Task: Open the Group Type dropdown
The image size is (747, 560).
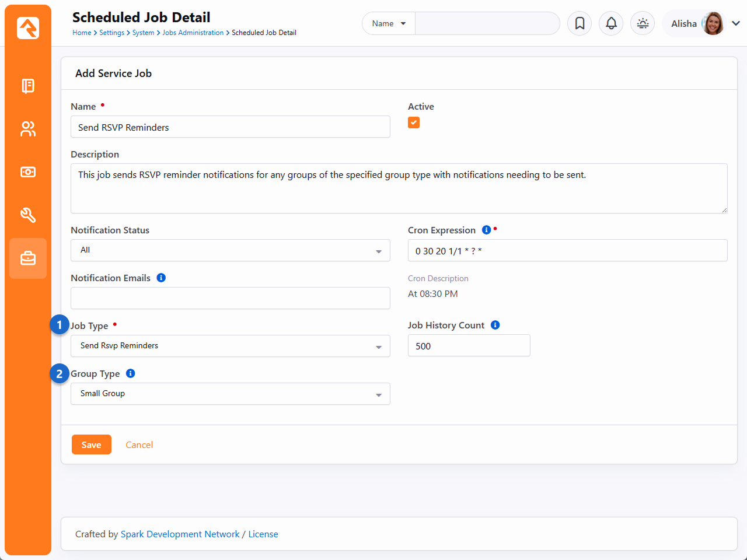Action: click(x=230, y=394)
